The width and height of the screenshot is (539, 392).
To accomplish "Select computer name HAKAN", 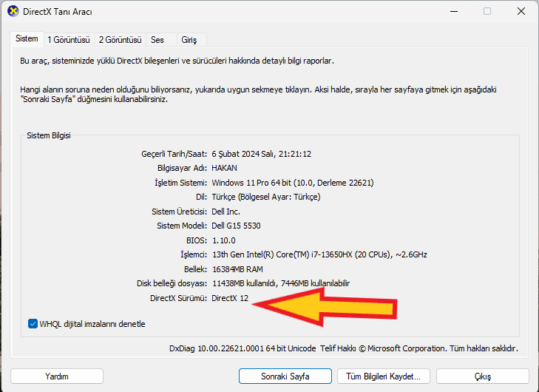I will click(224, 168).
